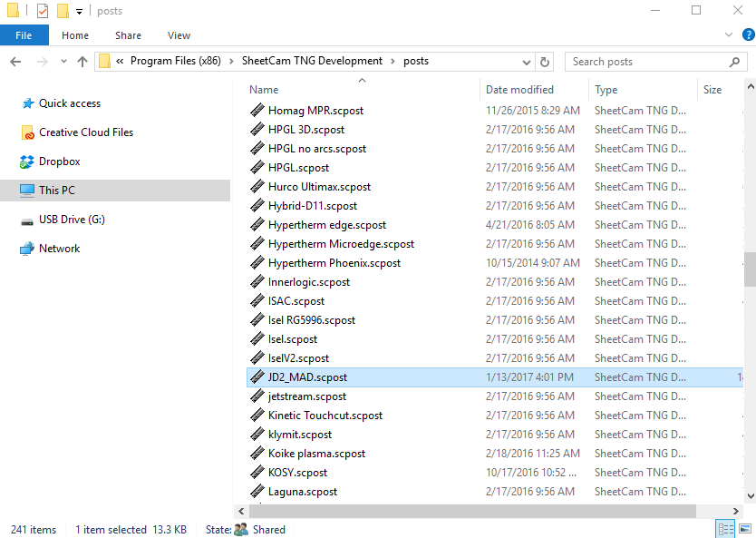This screenshot has height=538, width=756.
Task: Select the HPGL 3D.scpost file icon
Action: 257,130
